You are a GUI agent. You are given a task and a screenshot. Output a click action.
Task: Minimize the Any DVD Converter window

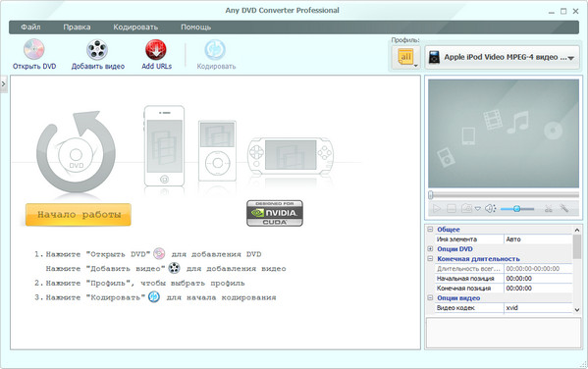coord(552,12)
